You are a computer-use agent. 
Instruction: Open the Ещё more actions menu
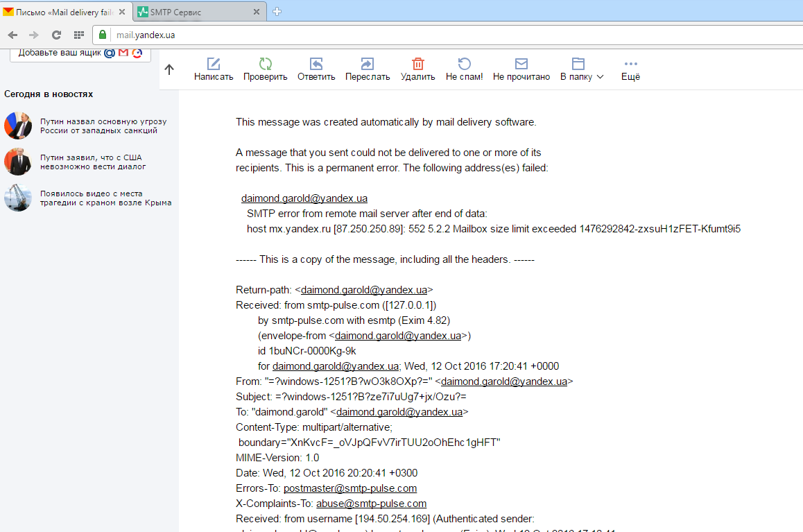coord(630,69)
